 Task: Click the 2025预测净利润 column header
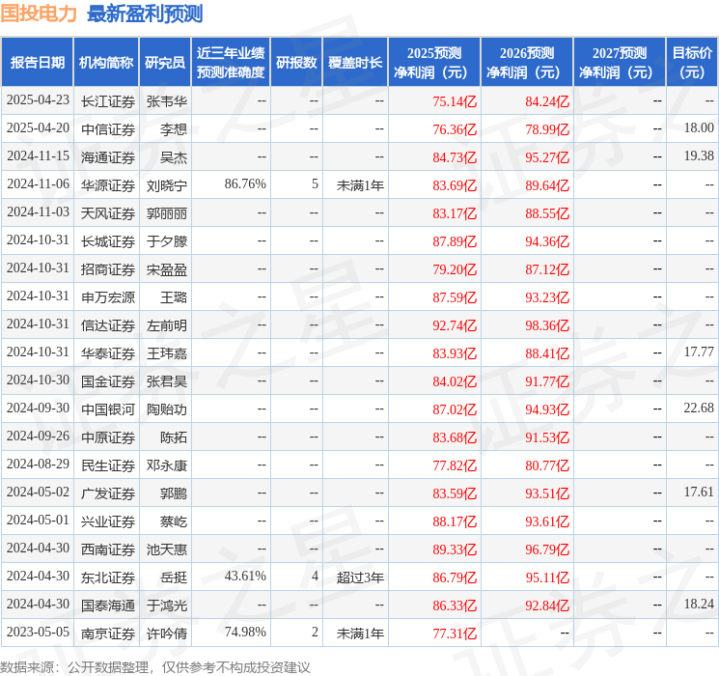[x=434, y=62]
